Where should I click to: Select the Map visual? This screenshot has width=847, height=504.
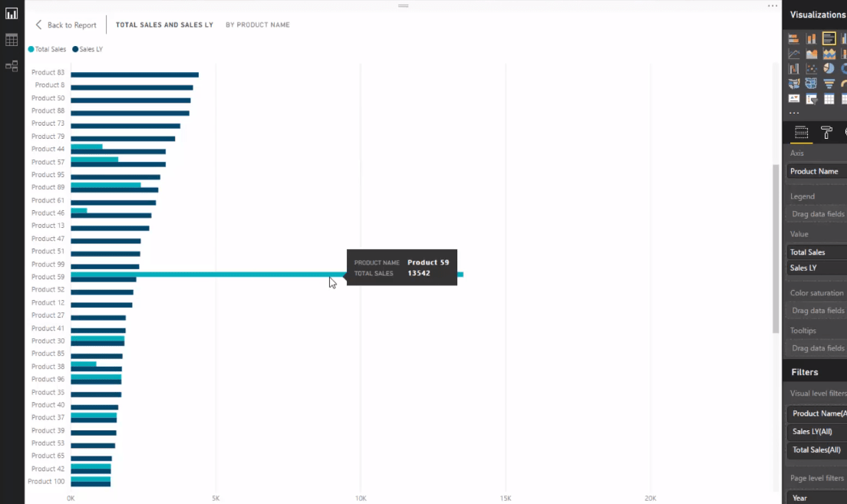[793, 84]
